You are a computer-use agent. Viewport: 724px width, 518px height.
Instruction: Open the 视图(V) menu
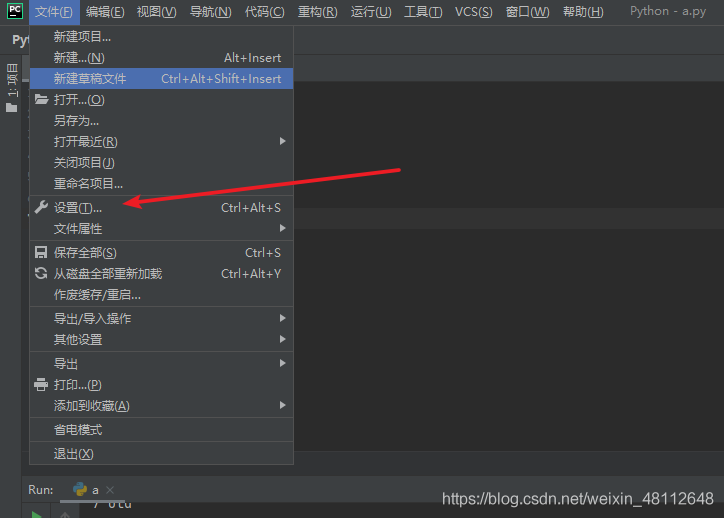[x=157, y=12]
